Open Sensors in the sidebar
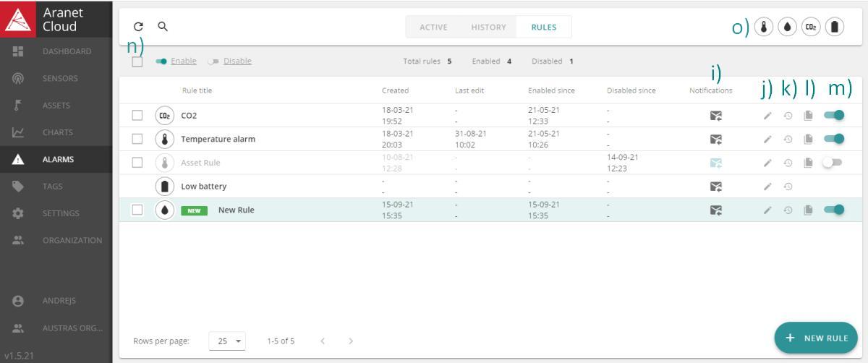This screenshot has height=363, width=868. (x=56, y=78)
